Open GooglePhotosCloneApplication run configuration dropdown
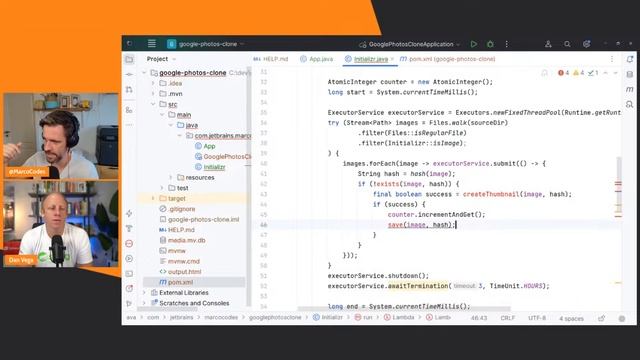Image resolution: width=640 pixels, height=360 pixels. point(409,44)
